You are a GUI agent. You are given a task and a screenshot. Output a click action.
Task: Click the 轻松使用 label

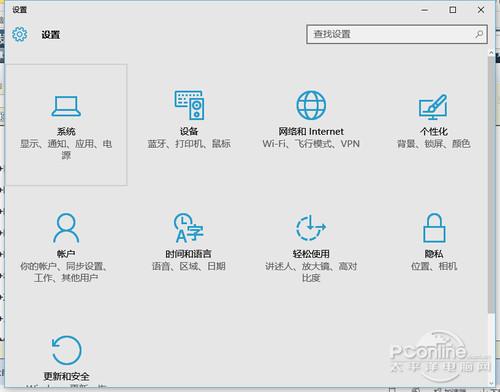tap(311, 254)
